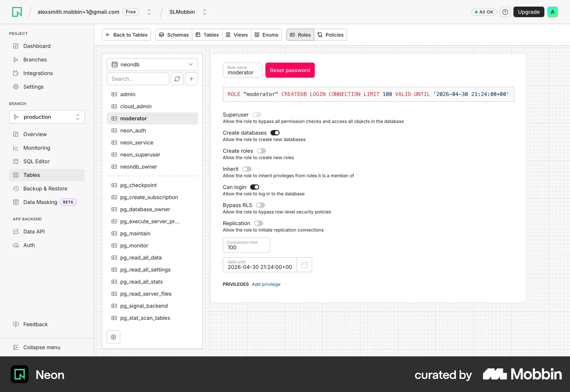Select the neon_service role

(x=152, y=143)
